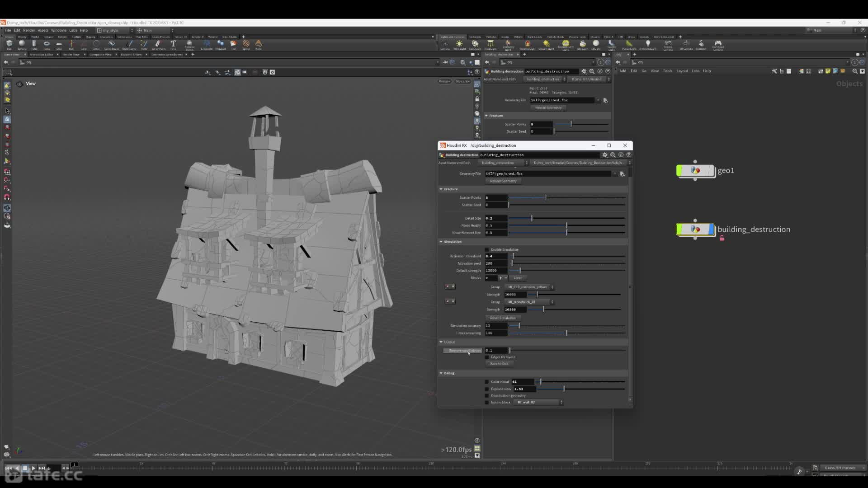This screenshot has height=488, width=868.
Task: Add a Point Light from shelf
Action: coord(460,45)
